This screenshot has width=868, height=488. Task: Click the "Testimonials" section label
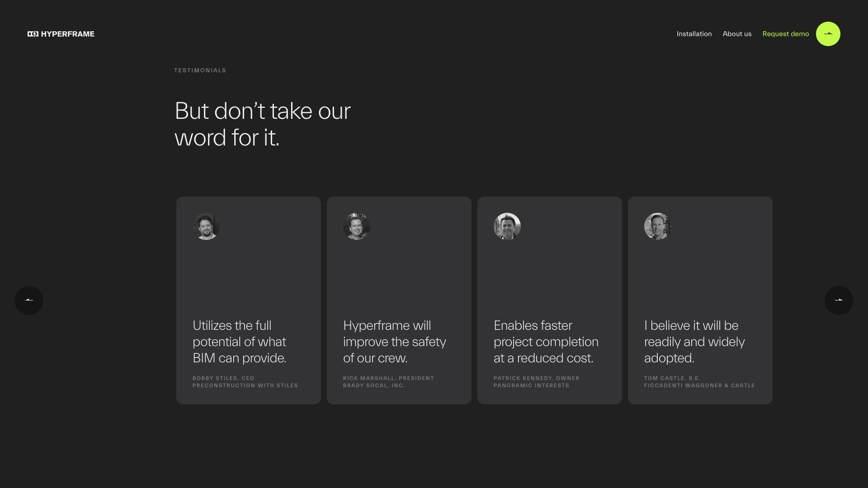(x=200, y=70)
